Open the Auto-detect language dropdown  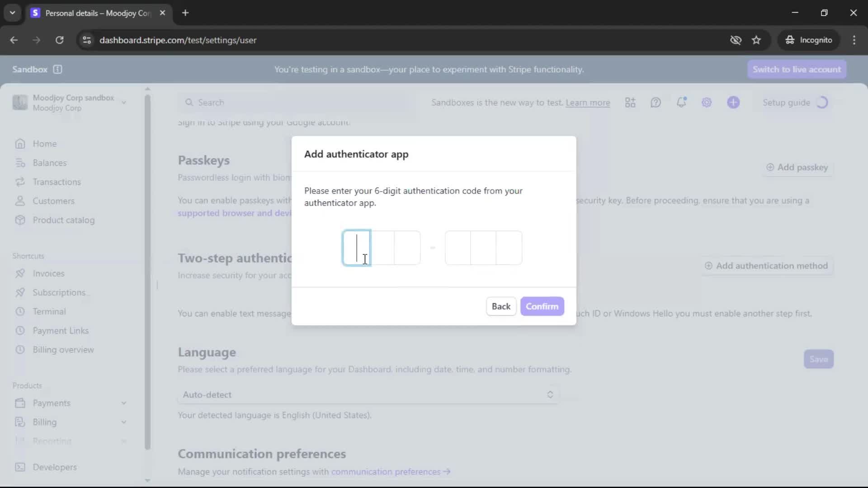point(368,394)
